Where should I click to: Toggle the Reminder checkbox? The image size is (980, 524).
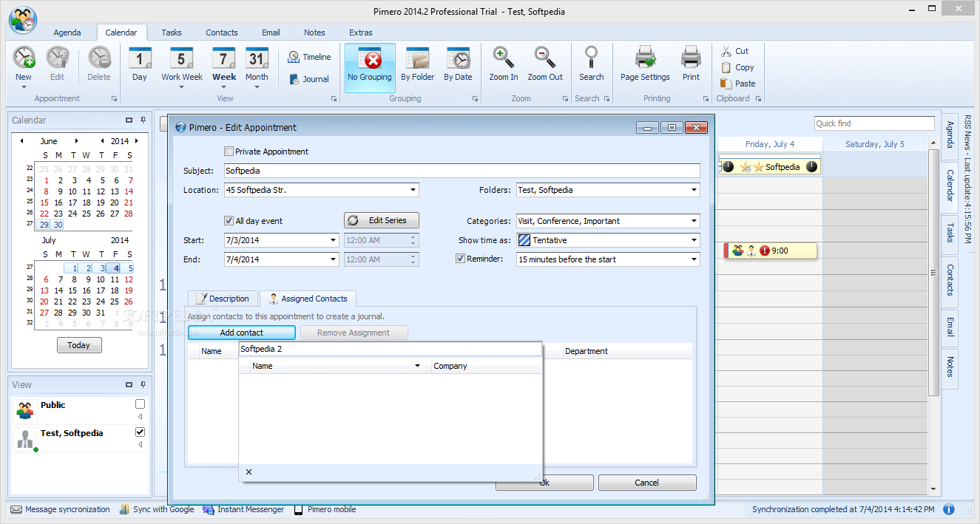[x=461, y=259]
